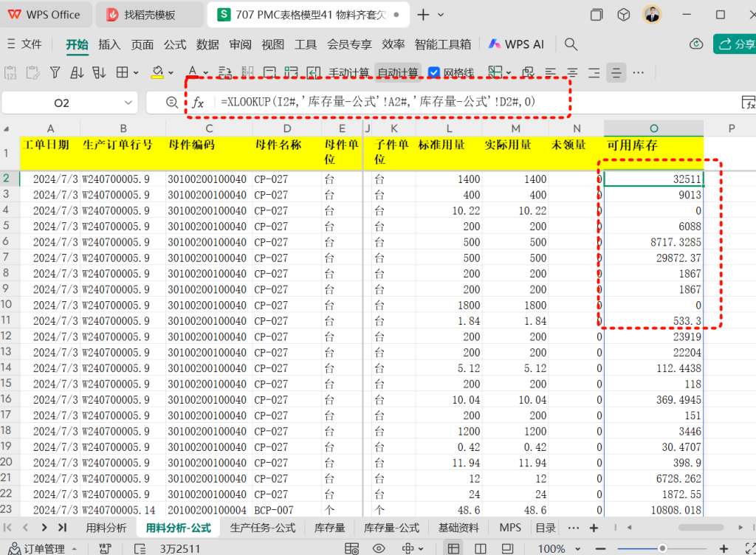The height and width of the screenshot is (555, 756).
Task: Toggle the 网格线 gridlines checkbox
Action: [x=434, y=73]
